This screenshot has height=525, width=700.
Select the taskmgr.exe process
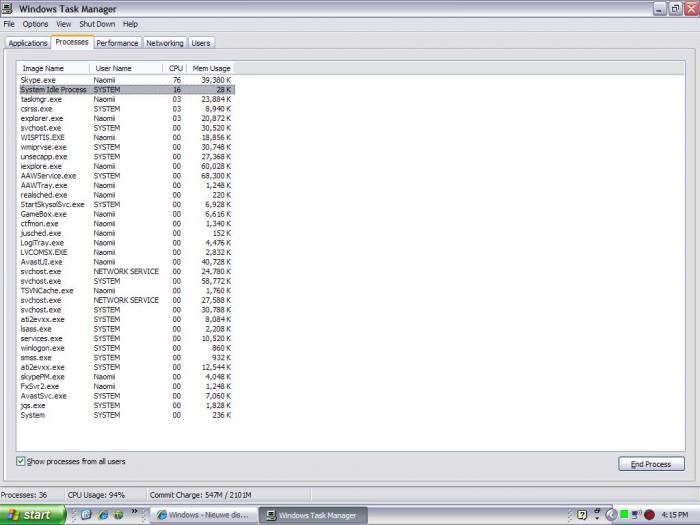(x=126, y=99)
